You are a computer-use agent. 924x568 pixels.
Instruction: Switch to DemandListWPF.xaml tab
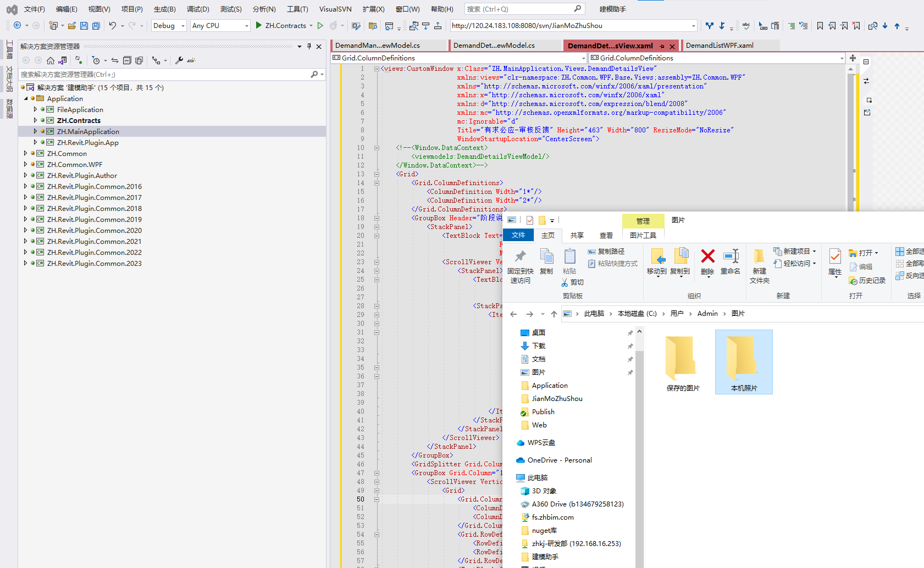[x=720, y=46]
